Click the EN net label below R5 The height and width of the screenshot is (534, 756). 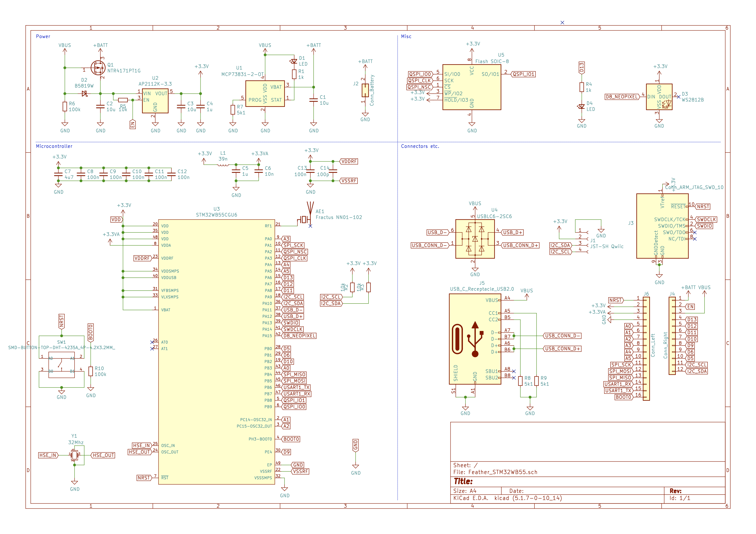[x=133, y=124]
